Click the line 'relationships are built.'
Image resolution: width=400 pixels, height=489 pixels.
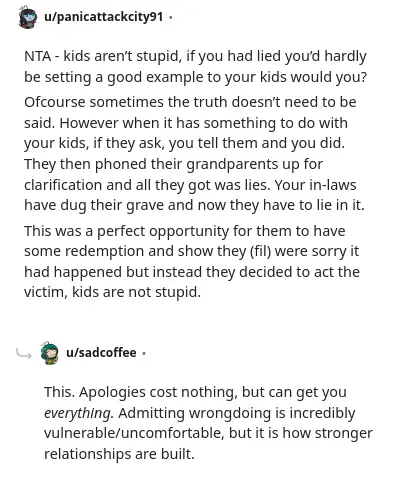119,454
